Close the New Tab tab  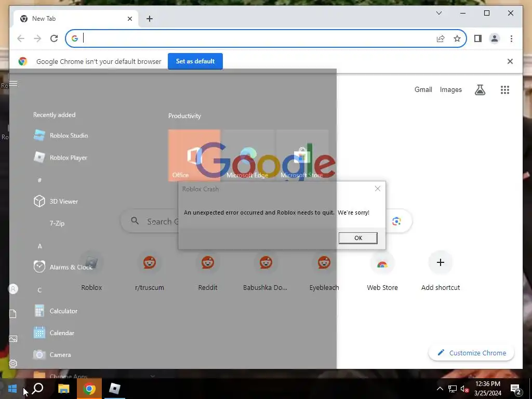click(x=129, y=19)
